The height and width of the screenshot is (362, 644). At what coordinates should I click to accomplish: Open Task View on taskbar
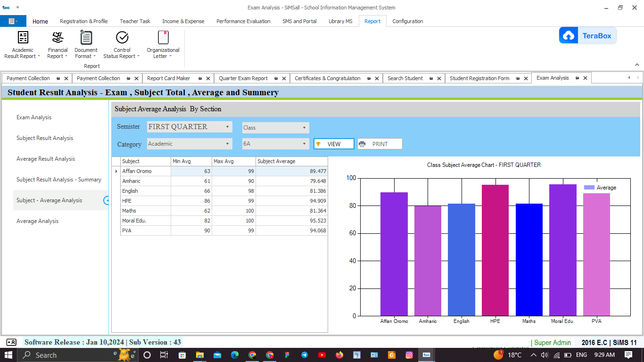[164, 355]
